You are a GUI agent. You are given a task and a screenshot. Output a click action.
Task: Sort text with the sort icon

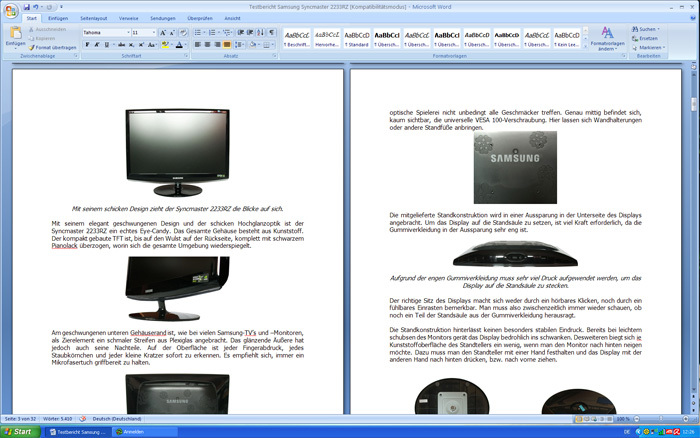click(x=260, y=33)
